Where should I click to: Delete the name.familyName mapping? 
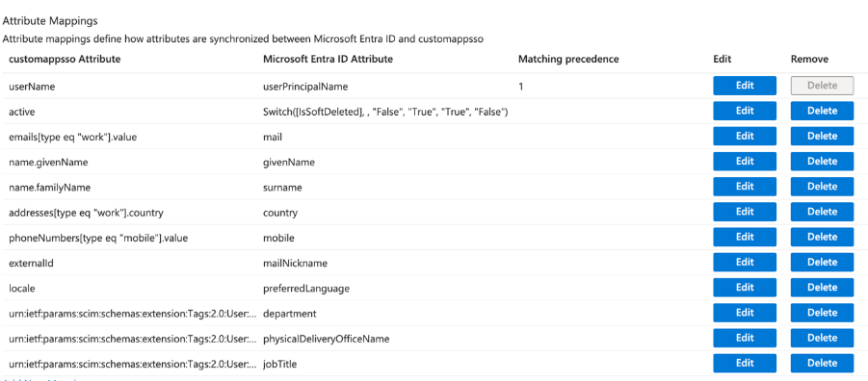tap(822, 187)
